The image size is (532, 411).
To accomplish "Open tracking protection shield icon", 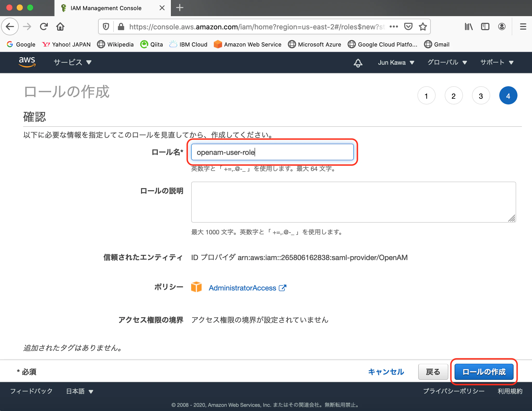I will (x=106, y=26).
